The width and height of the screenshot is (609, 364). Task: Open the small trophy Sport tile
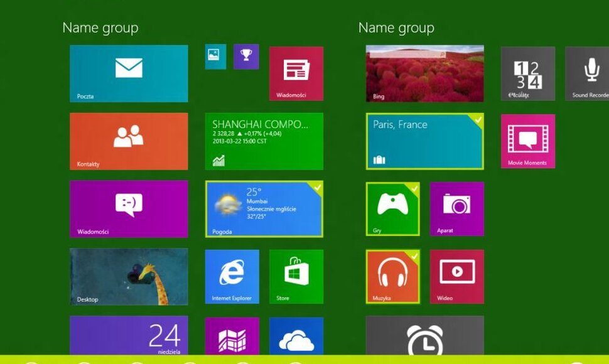[x=246, y=56]
